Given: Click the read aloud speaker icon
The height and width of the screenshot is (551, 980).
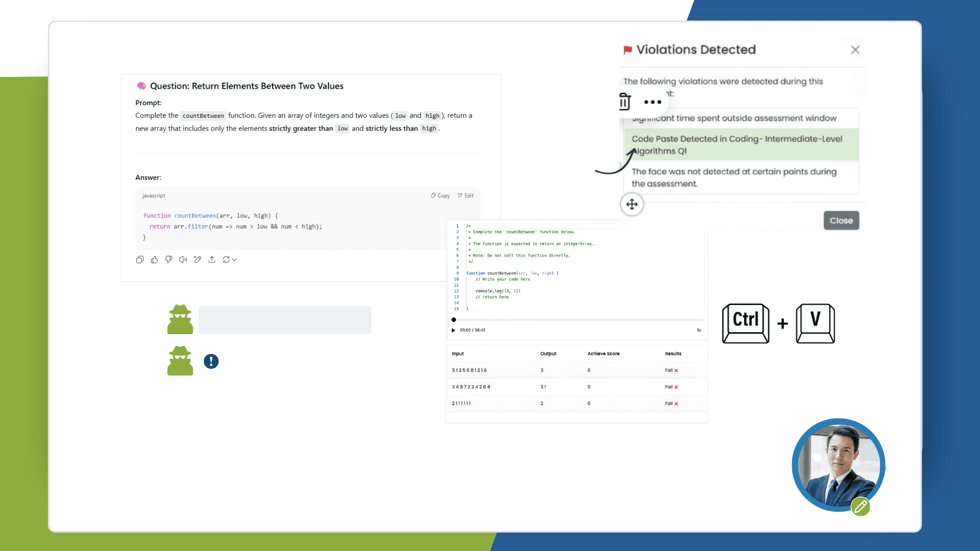Looking at the screenshot, I should (183, 260).
